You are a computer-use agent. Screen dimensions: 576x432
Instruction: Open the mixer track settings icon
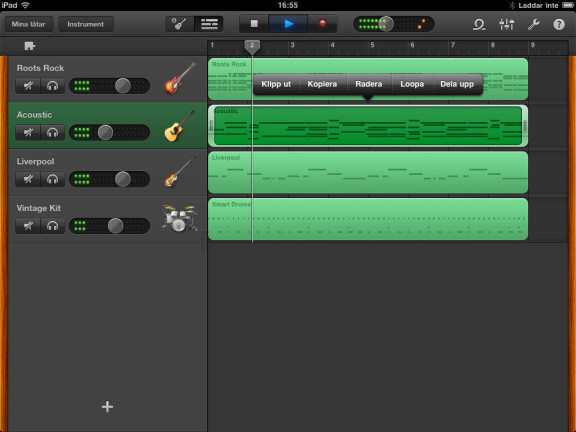[x=507, y=25]
